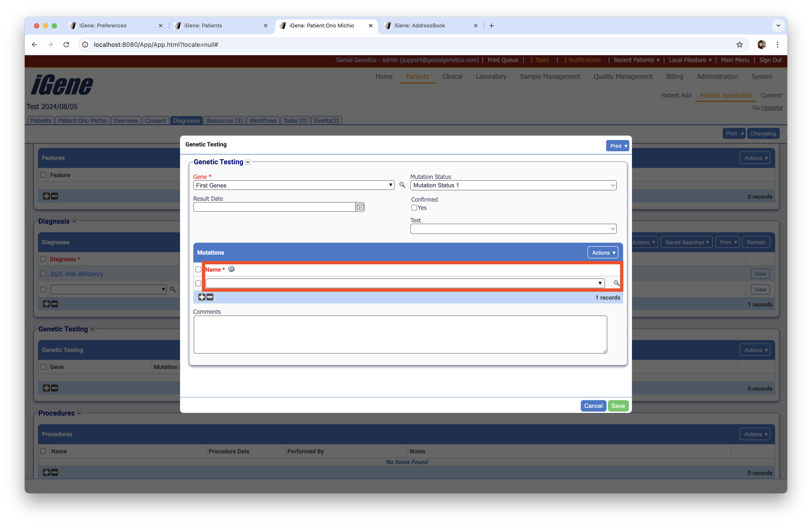Viewport: 812px width, 526px height.
Task: Check the Mutations header select-all checkbox
Action: click(198, 269)
